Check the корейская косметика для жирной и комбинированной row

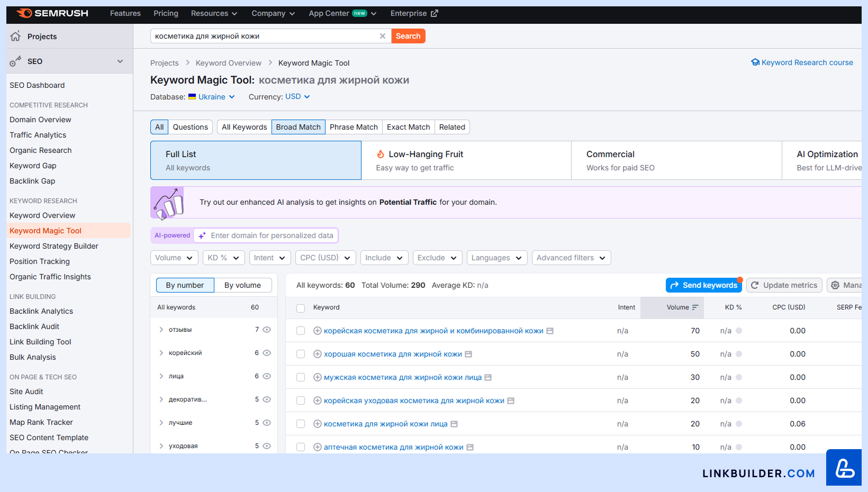(x=301, y=331)
